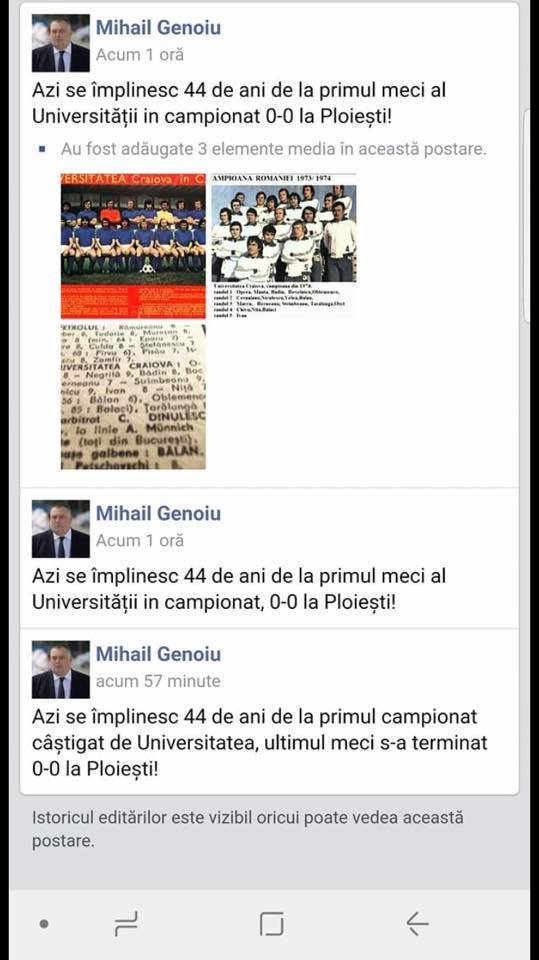This screenshot has width=539, height=960.
Task: Open profile picture in 57 minute entry
Action: tap(61, 670)
